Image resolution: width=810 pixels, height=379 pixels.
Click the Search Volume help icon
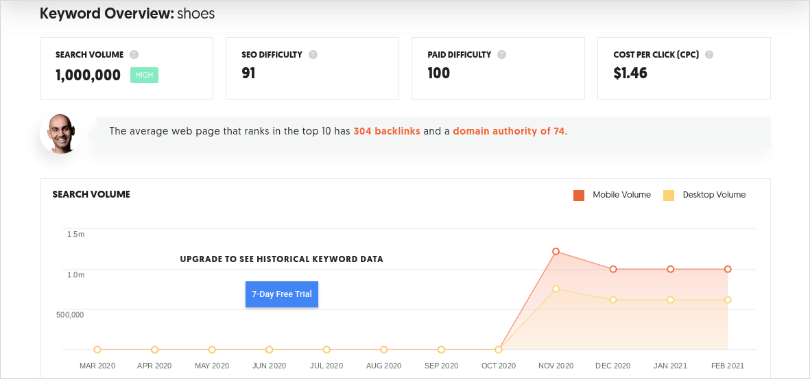coord(134,54)
